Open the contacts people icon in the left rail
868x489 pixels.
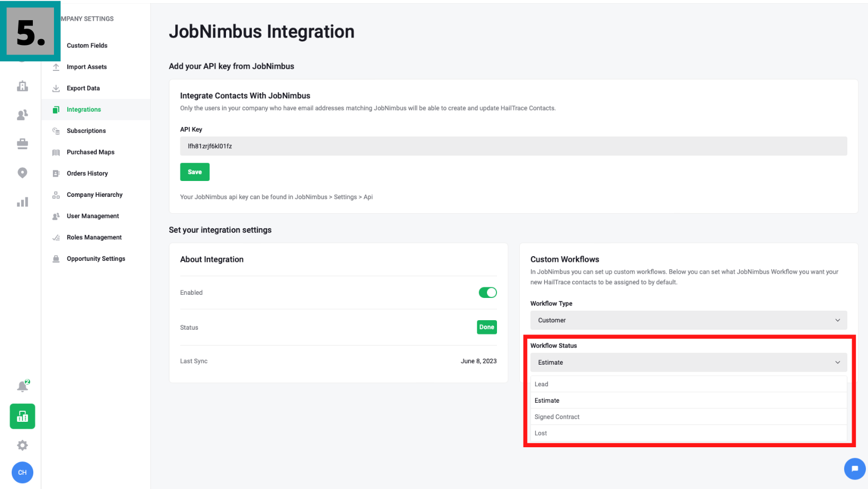click(22, 115)
